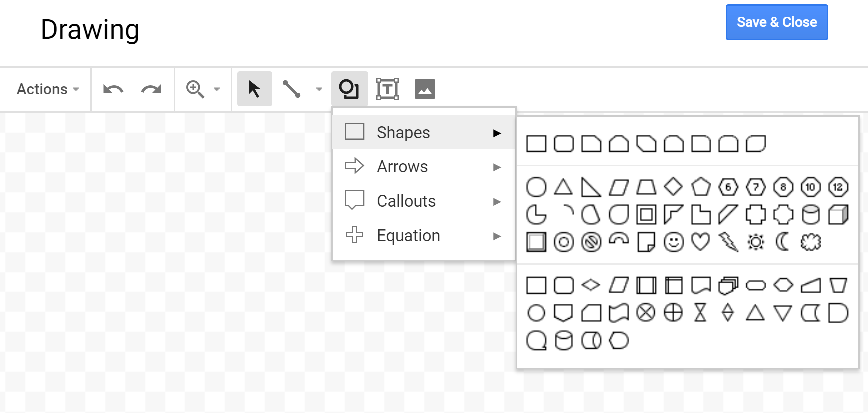Choose the Select arrow tool
Screen dimensions: 868x413
[x=254, y=89]
